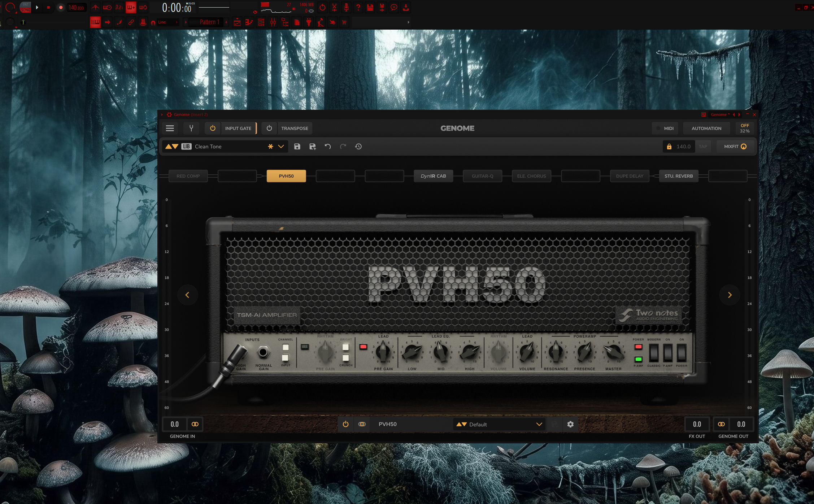Click the red question mark help icon
This screenshot has height=504, width=814.
click(358, 7)
